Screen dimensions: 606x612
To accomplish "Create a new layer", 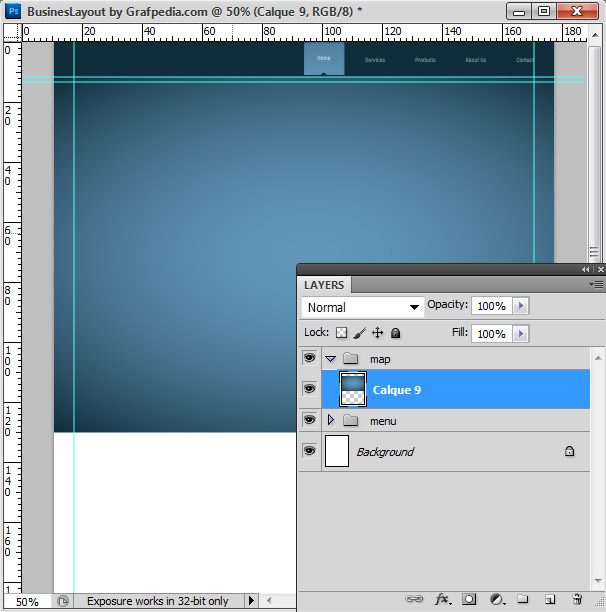I will [550, 599].
